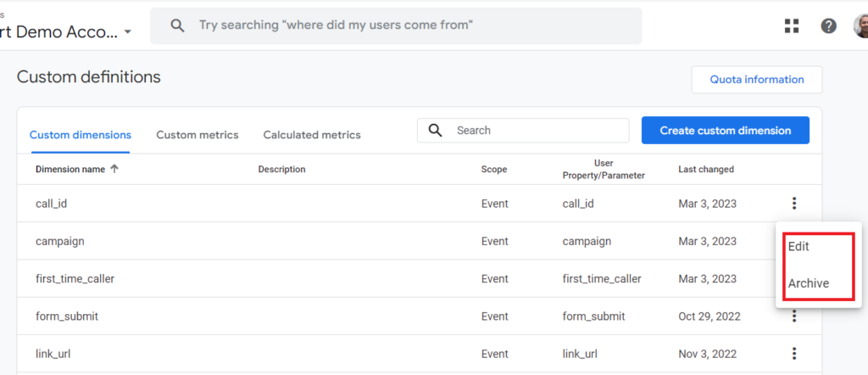Toggle sort arrow beside Dimension name
This screenshot has height=375, width=868.
pyautogui.click(x=114, y=170)
